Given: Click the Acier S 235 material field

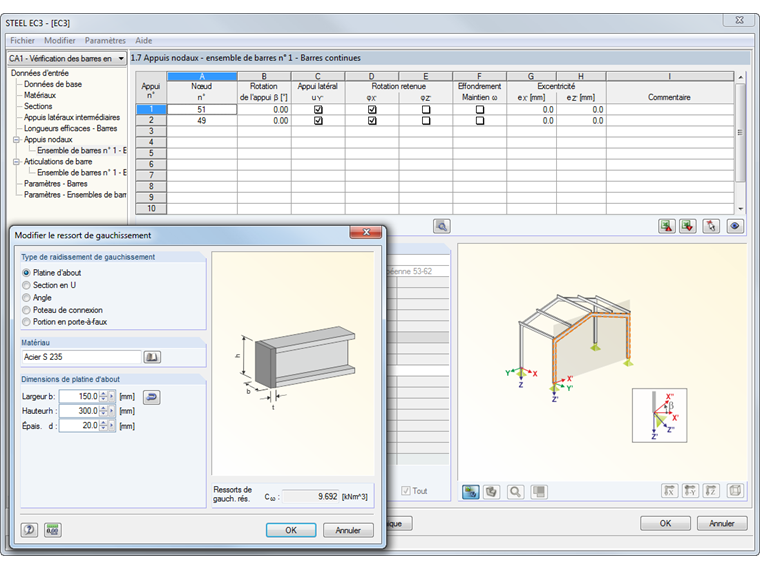Looking at the screenshot, I should click(81, 357).
